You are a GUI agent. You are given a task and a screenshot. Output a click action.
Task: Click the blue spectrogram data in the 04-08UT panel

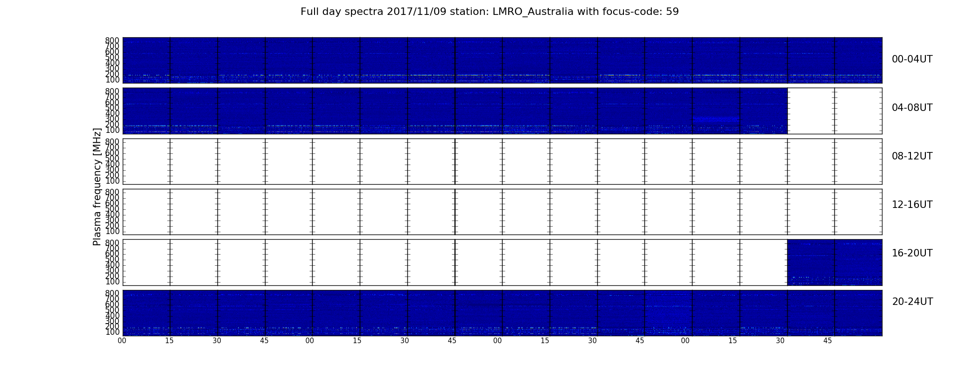[x=455, y=111]
